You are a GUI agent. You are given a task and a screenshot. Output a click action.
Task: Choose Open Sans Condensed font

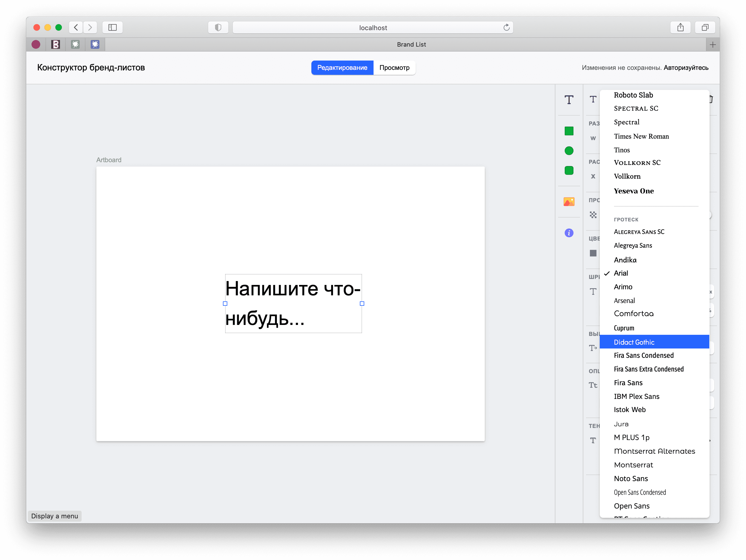(x=654, y=493)
